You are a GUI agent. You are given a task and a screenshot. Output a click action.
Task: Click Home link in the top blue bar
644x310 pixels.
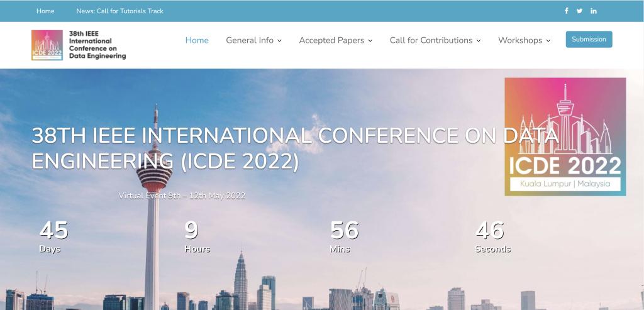coord(45,11)
